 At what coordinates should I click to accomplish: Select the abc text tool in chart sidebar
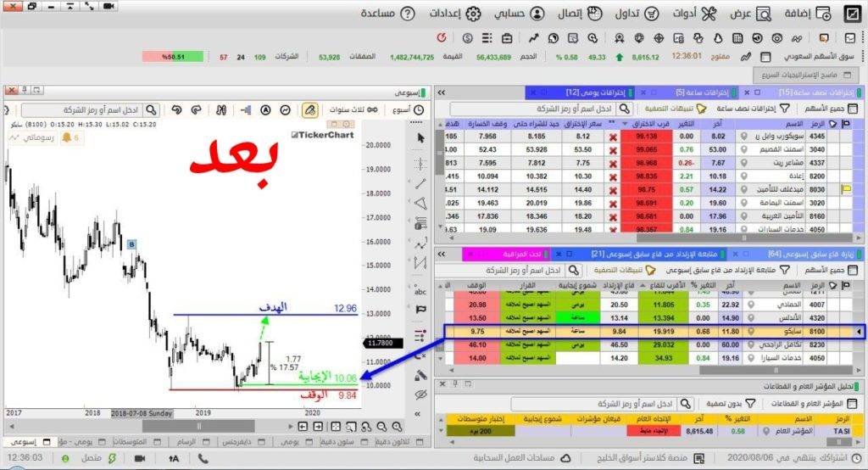420,290
